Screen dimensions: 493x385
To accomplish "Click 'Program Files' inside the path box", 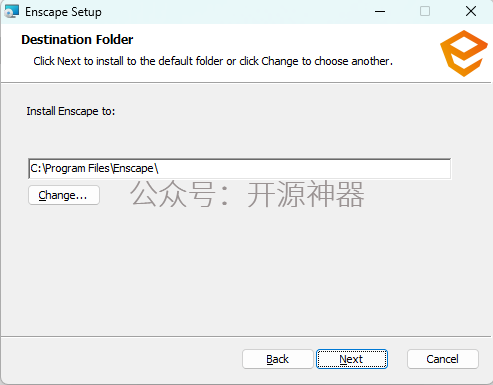I will pos(77,169).
